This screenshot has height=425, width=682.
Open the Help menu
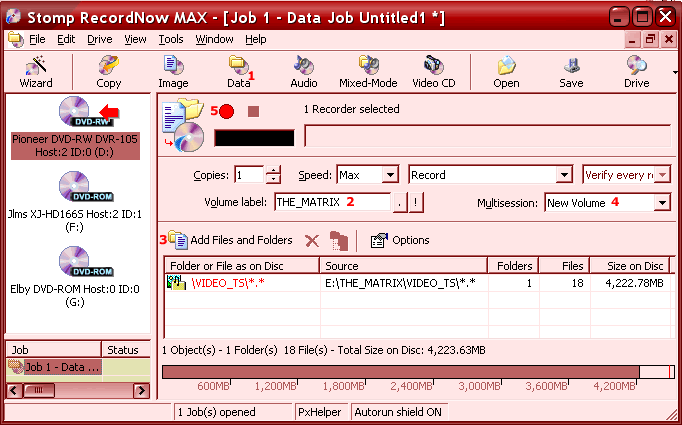256,40
